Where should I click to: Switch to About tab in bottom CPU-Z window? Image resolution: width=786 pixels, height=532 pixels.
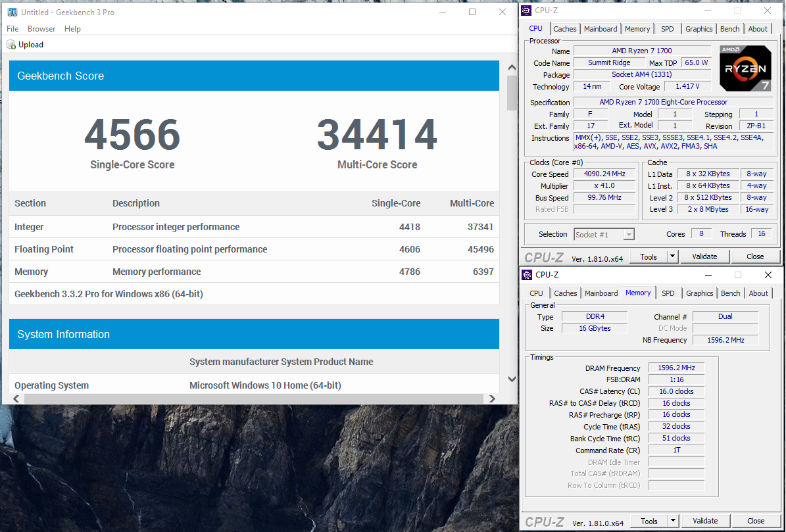coord(758,293)
